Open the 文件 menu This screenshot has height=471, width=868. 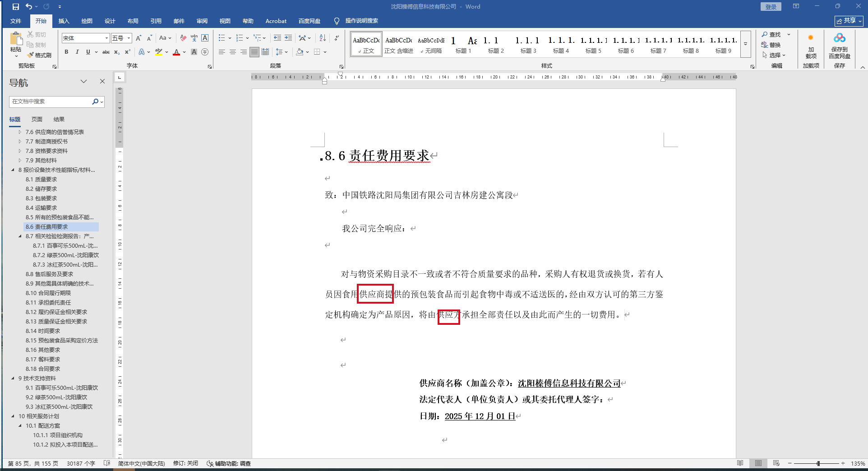tap(16, 21)
